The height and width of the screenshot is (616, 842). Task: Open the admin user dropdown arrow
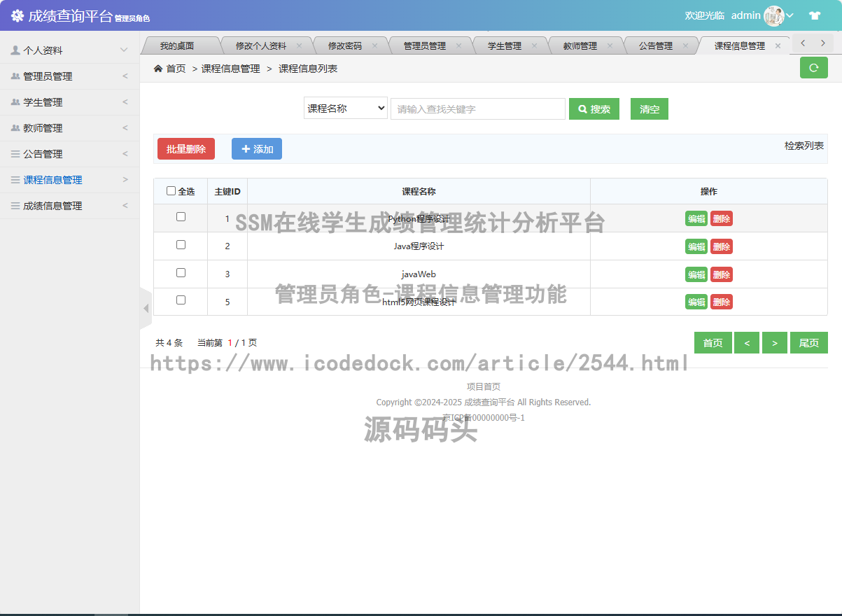[x=790, y=15]
